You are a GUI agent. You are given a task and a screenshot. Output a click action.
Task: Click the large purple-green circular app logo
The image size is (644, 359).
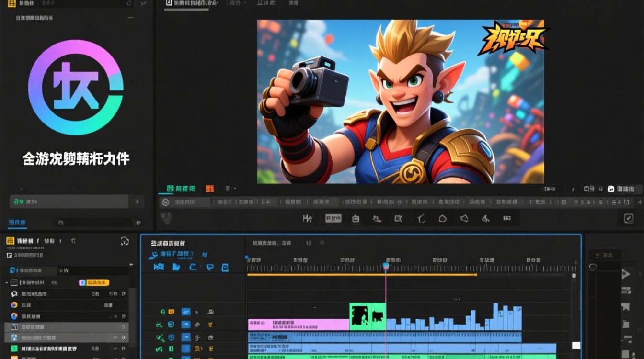76,87
